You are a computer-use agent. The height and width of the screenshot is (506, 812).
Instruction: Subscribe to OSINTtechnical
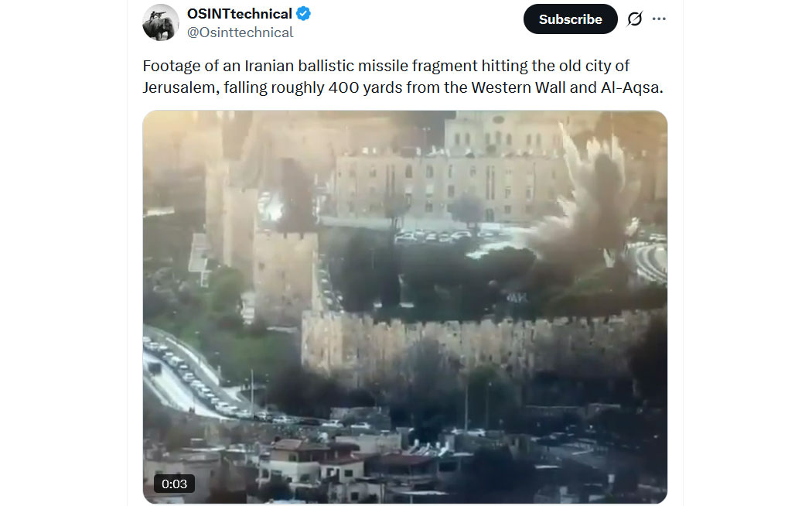point(570,19)
